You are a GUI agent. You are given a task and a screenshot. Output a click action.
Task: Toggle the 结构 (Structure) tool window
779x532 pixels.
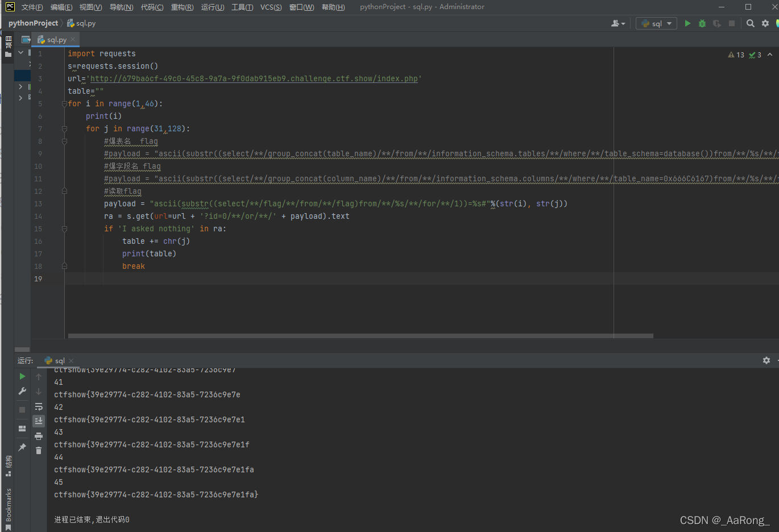point(8,465)
